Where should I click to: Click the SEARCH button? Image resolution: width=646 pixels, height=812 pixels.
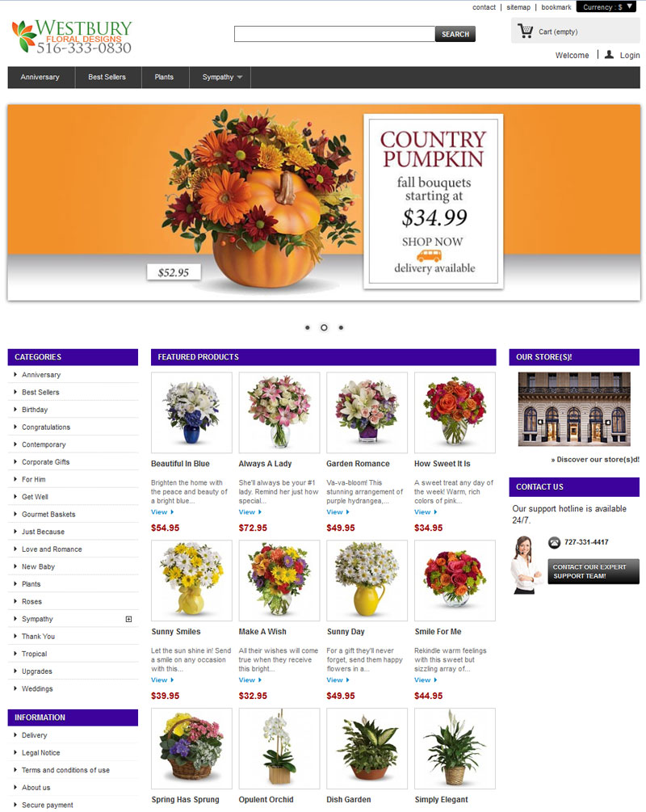tap(455, 34)
